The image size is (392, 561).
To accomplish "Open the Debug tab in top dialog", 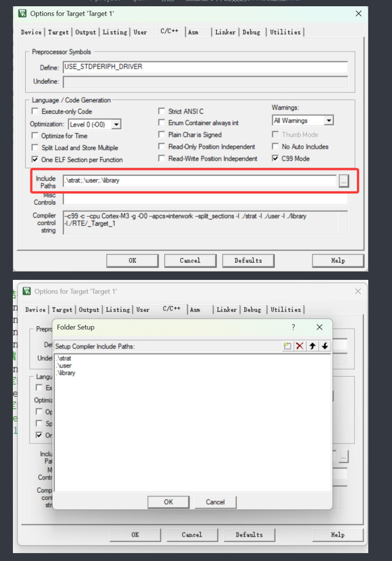I will pyautogui.click(x=251, y=32).
